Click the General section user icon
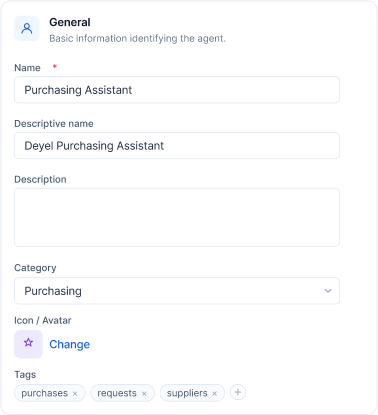The width and height of the screenshot is (378, 415). coord(27,28)
